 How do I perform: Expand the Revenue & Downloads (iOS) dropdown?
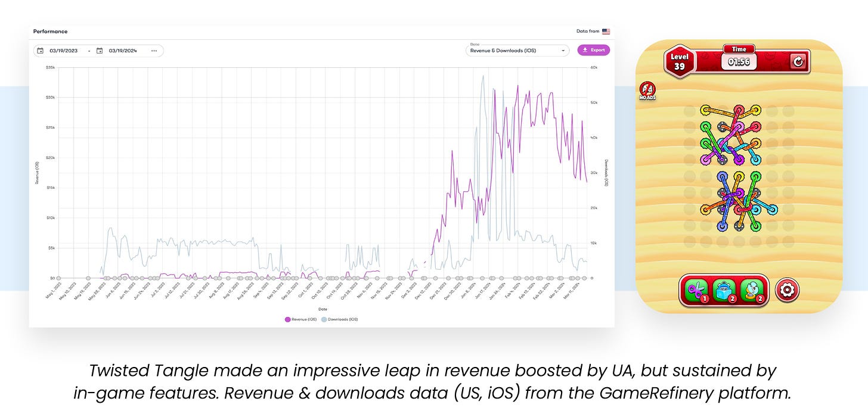[517, 51]
